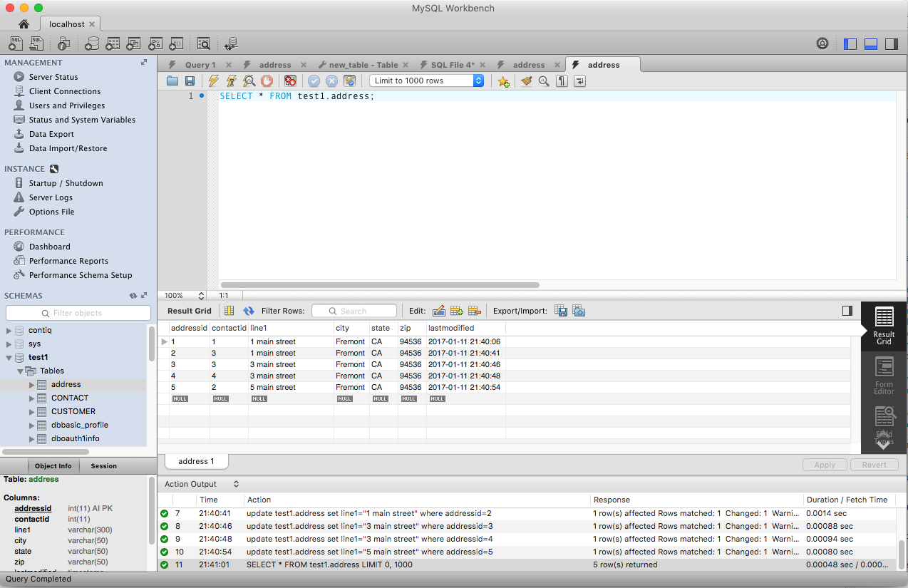Create a new SQL tab icon
The height and width of the screenshot is (588, 908).
[16, 43]
